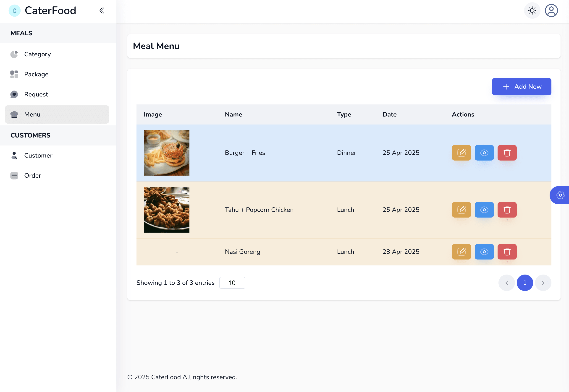Select the Category icon in the sidebar
Viewport: 569px width, 392px height.
click(x=14, y=54)
